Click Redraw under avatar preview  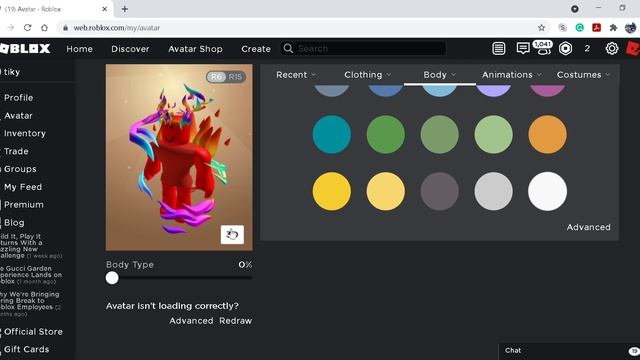click(x=236, y=321)
